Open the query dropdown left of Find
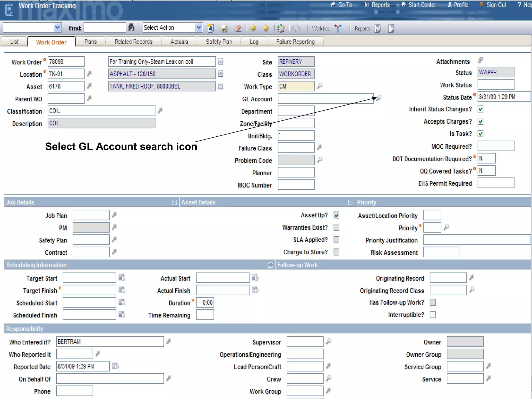This screenshot has width=532, height=399. (57, 28)
